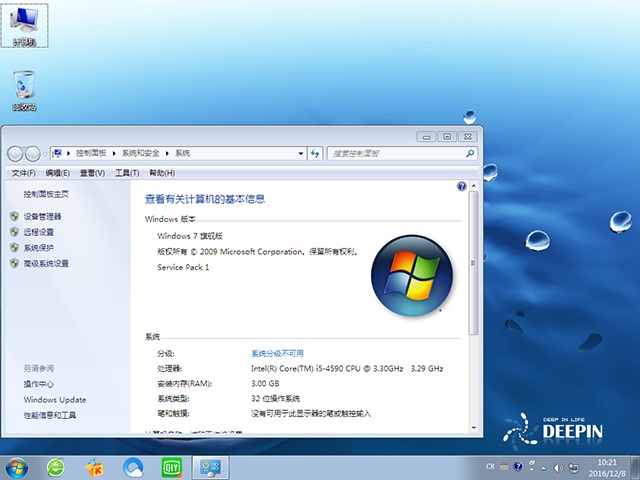Open Windows Update link in sidebar
Image resolution: width=640 pixels, height=480 pixels.
click(x=55, y=400)
